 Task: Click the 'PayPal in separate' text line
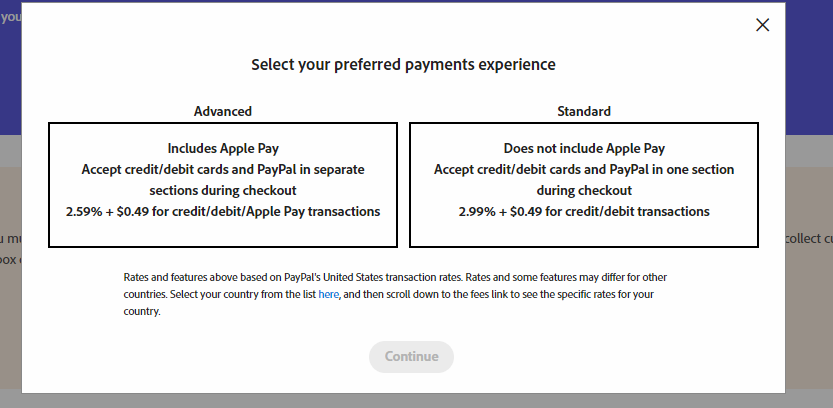coord(223,169)
